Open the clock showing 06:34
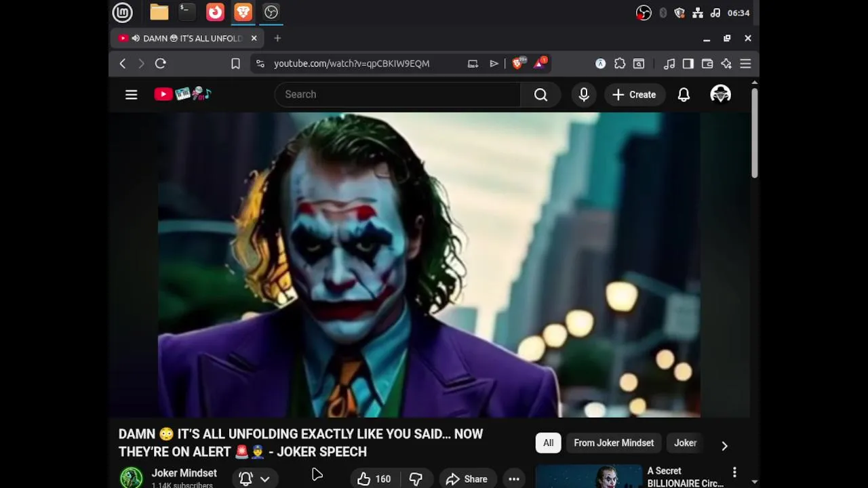868x488 pixels. (738, 13)
